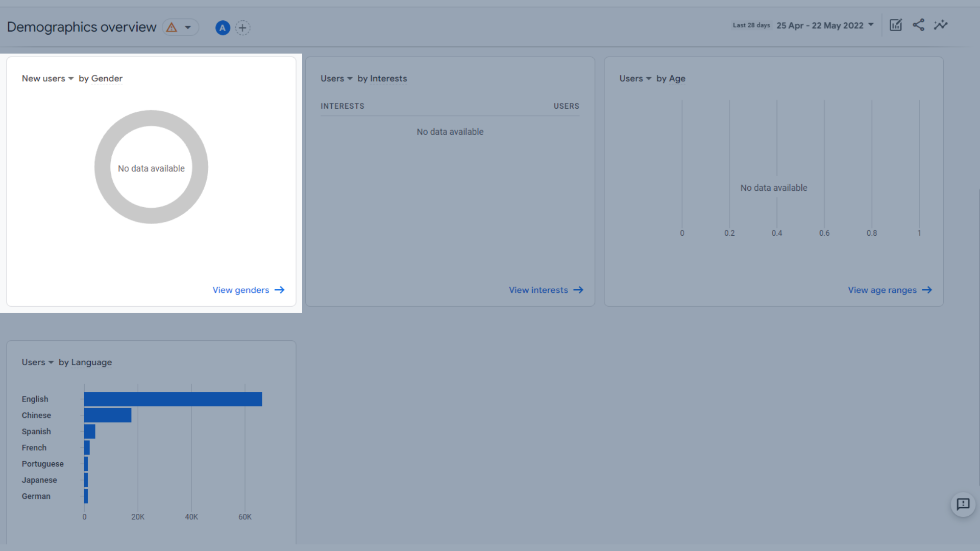Click the Share this report icon

coord(918,25)
